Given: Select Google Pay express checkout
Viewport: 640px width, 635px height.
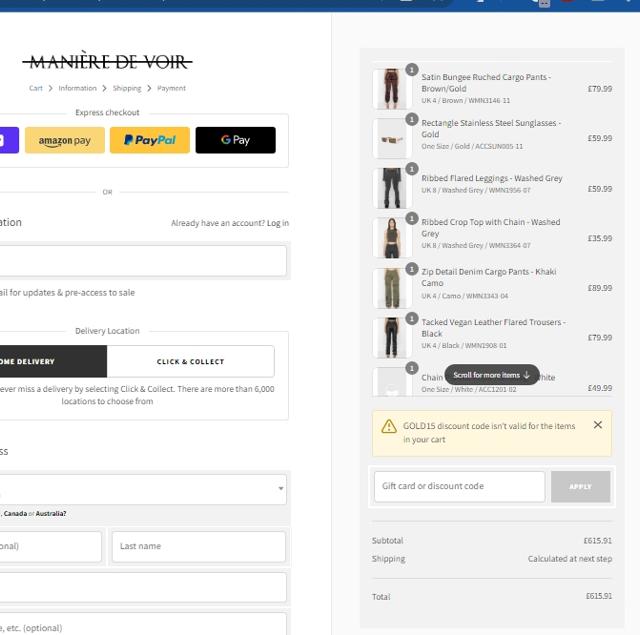Looking at the screenshot, I should tap(236, 140).
